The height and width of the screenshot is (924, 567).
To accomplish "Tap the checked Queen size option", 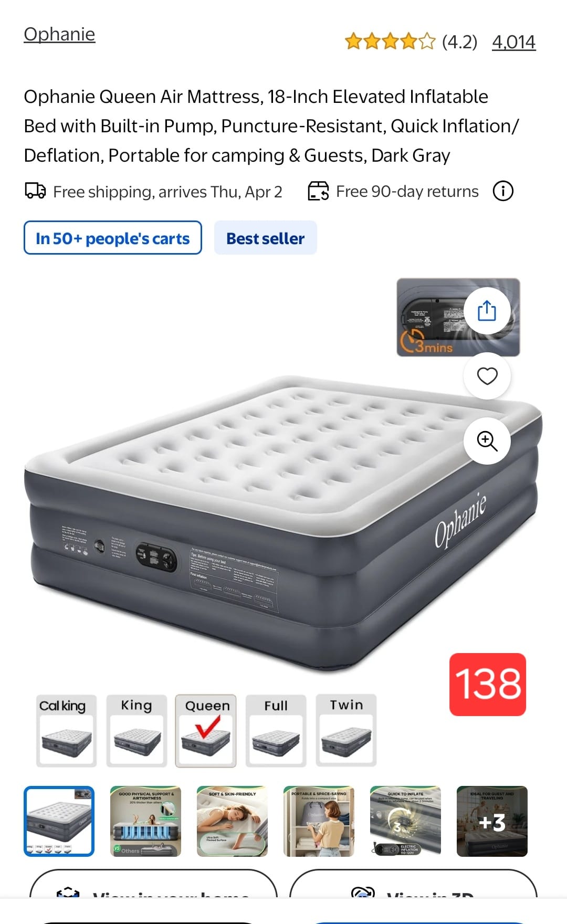I will [206, 731].
